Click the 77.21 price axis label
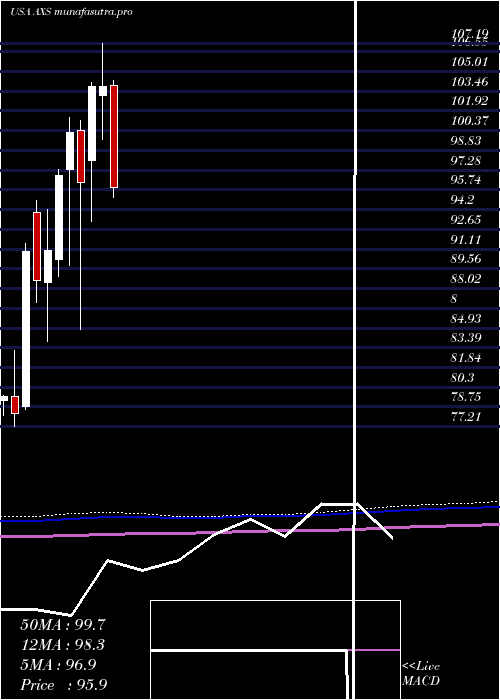The width and height of the screenshot is (500, 700). [466, 417]
